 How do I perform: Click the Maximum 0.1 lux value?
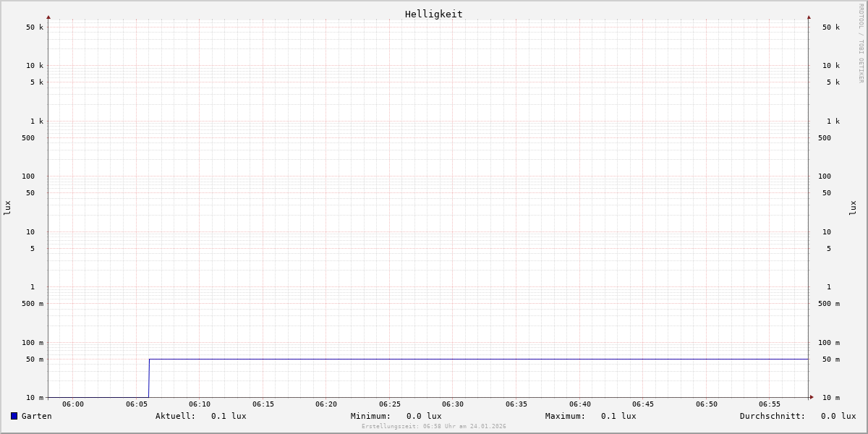pos(618,416)
